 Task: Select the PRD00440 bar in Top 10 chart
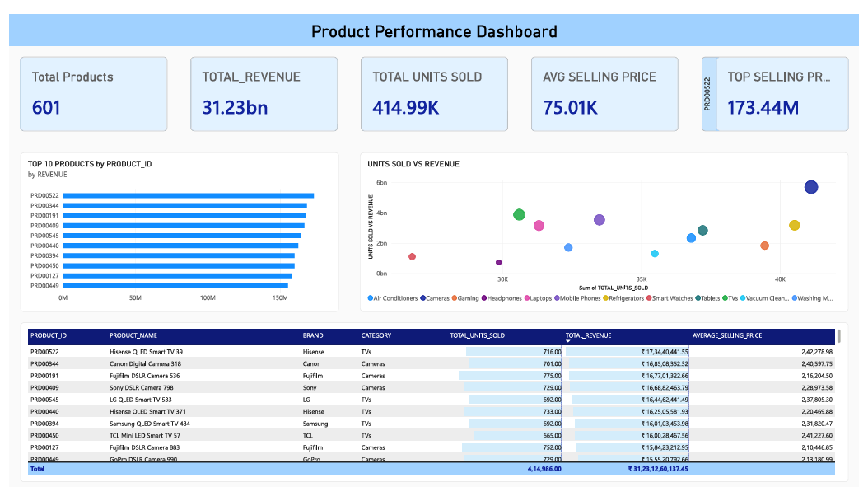click(180, 246)
